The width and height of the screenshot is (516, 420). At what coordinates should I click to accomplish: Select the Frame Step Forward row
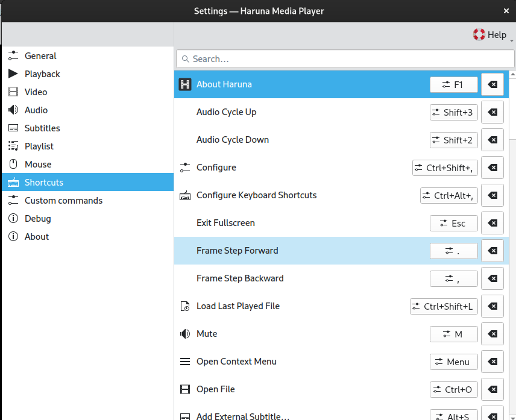coord(301,251)
